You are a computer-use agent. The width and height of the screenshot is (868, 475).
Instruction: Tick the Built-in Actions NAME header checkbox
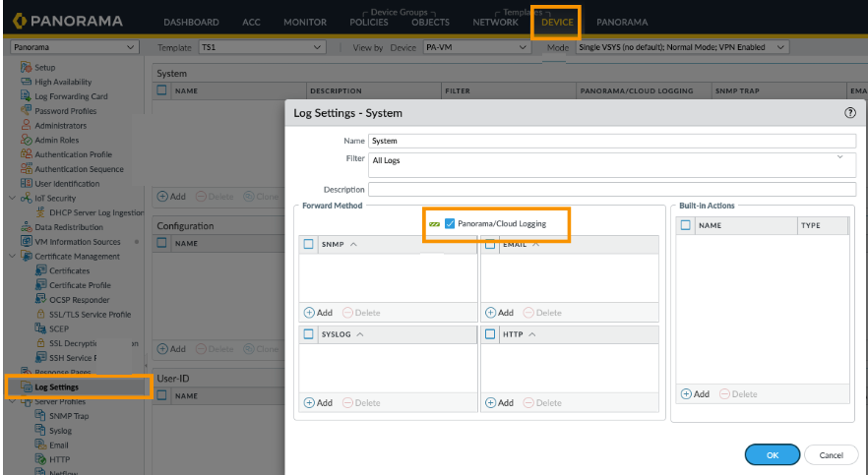(x=685, y=225)
